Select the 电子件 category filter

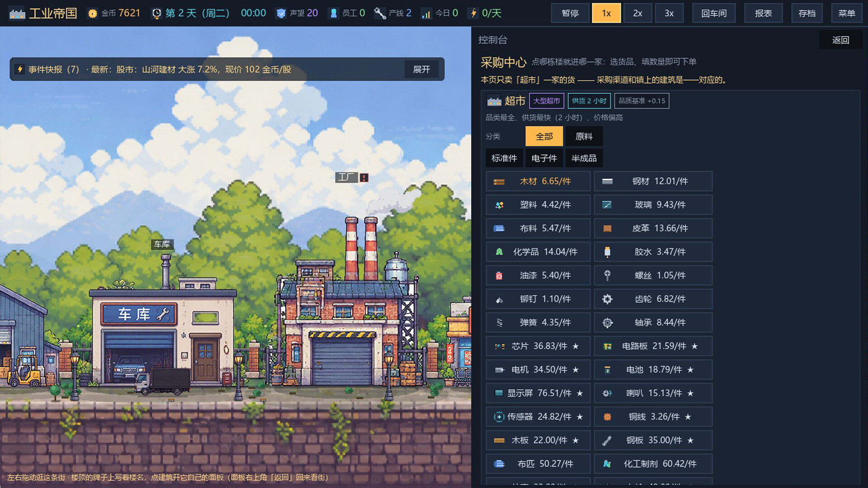pyautogui.click(x=544, y=158)
